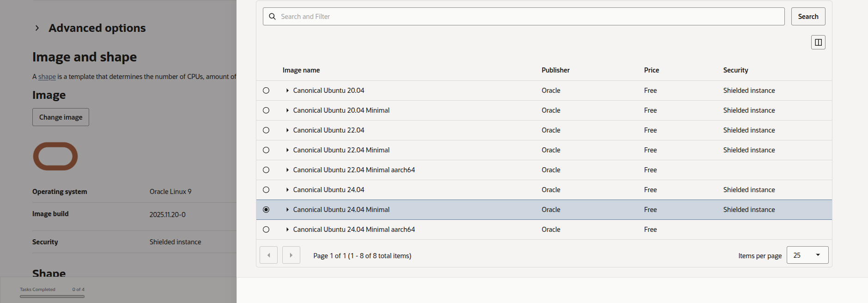Select Ubuntu 24.04 Minimal aarch64 radio button
Viewport: 868px width, 303px height.
266,230
